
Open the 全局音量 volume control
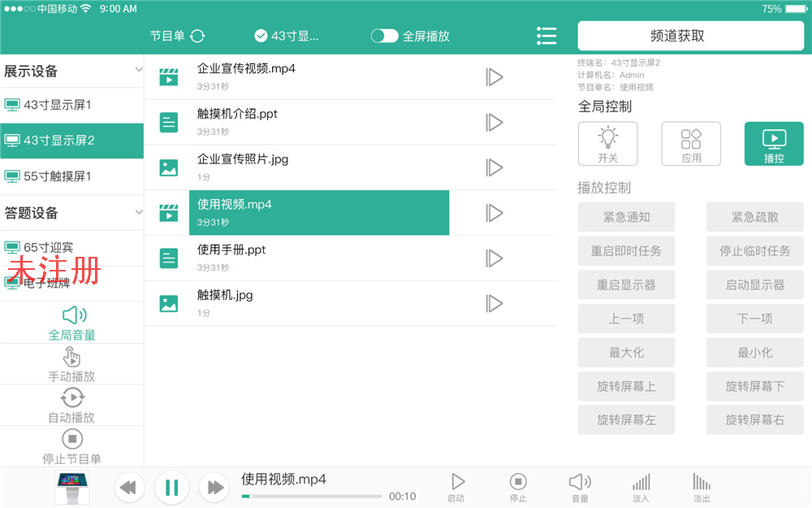pyautogui.click(x=71, y=321)
